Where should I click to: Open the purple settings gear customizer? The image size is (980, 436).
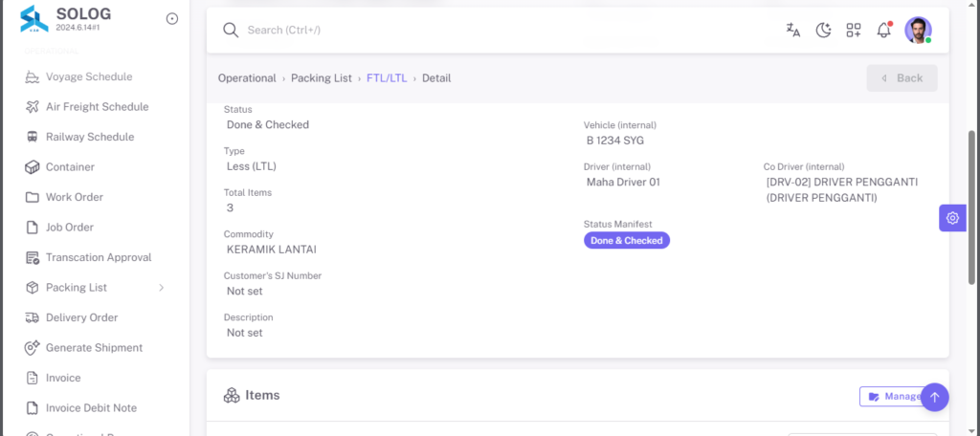952,218
